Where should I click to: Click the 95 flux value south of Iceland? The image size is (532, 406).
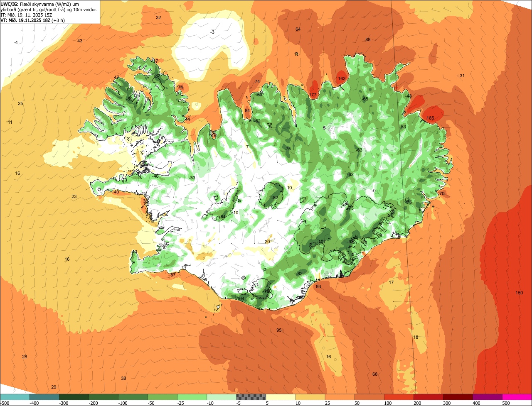pos(279,330)
